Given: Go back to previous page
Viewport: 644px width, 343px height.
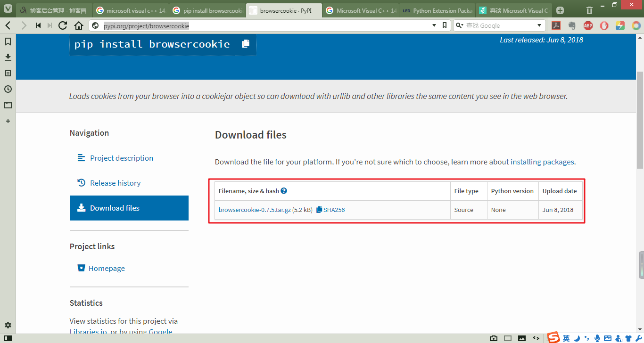Looking at the screenshot, I should tap(8, 25).
